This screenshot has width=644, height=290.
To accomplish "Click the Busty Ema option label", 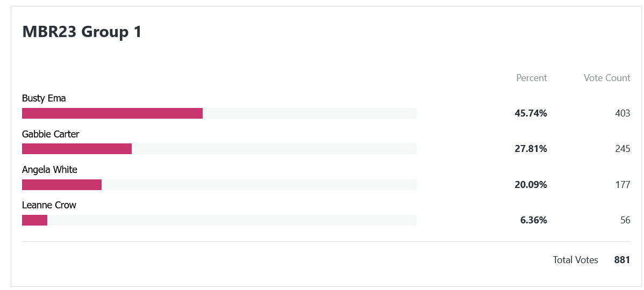I will coord(44,98).
